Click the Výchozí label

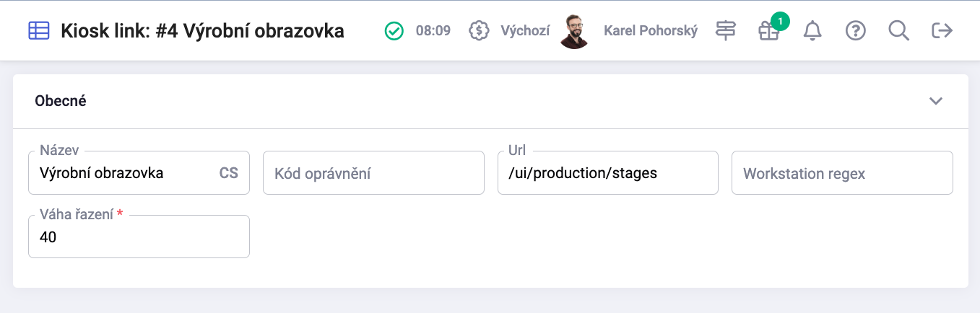[525, 31]
